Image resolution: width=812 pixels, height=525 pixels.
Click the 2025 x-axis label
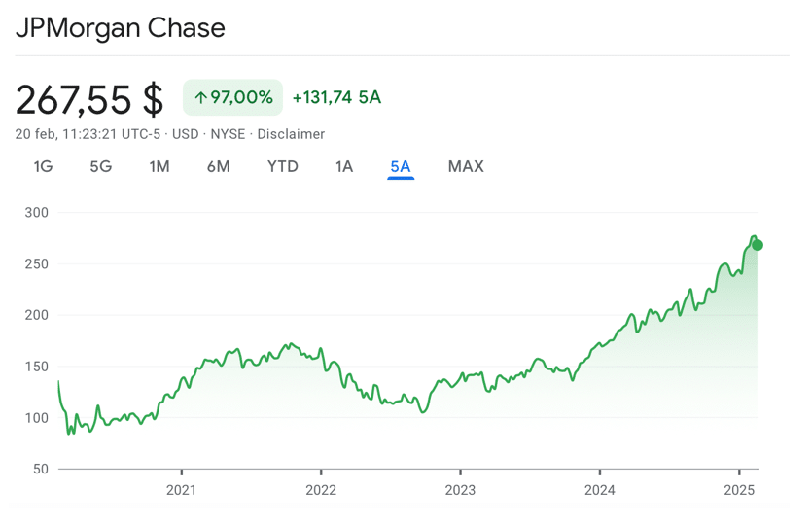(x=739, y=490)
